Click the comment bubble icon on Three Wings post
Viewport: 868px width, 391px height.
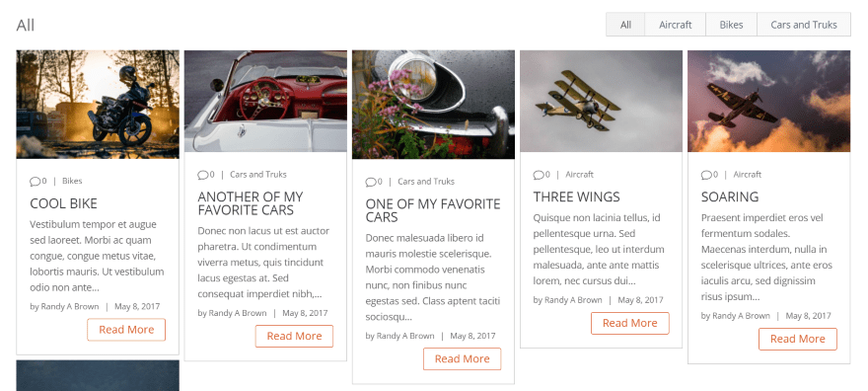(539, 175)
